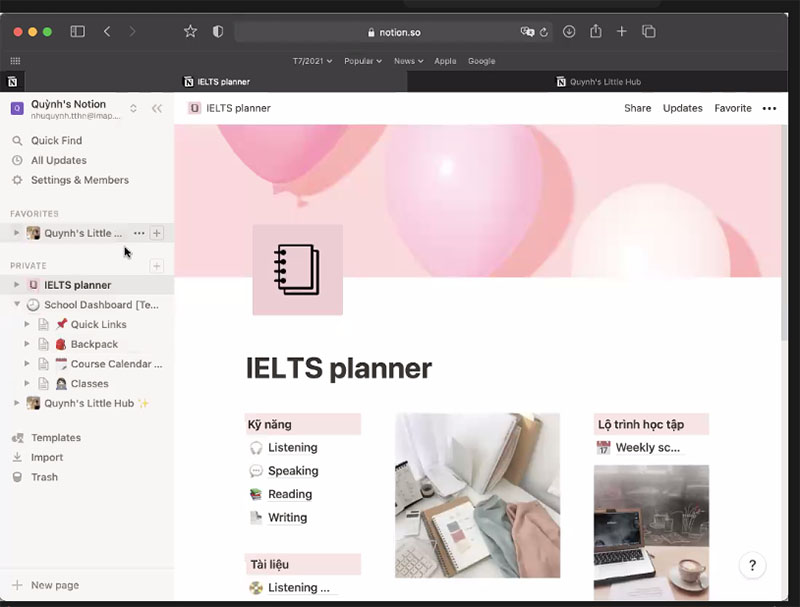This screenshot has width=800, height=607.
Task: Click the desk photo thumbnail
Action: coord(477,495)
